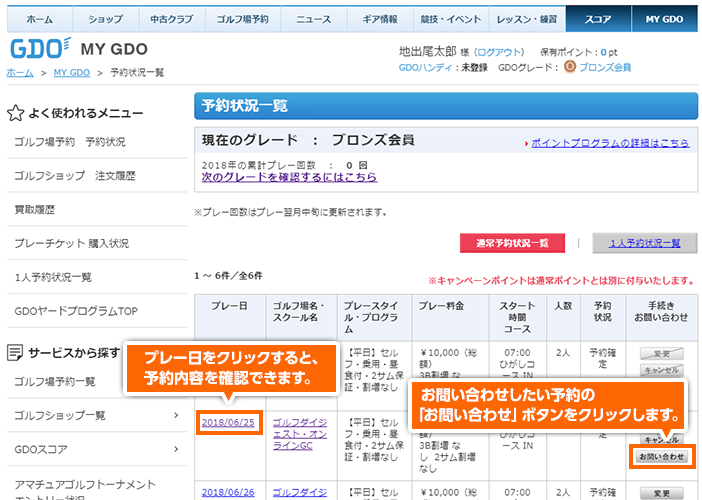Open the ショップ navigation tab

point(106,19)
